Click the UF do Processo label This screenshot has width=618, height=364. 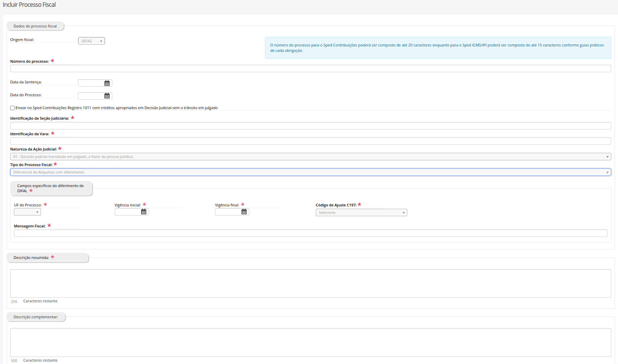click(x=28, y=205)
